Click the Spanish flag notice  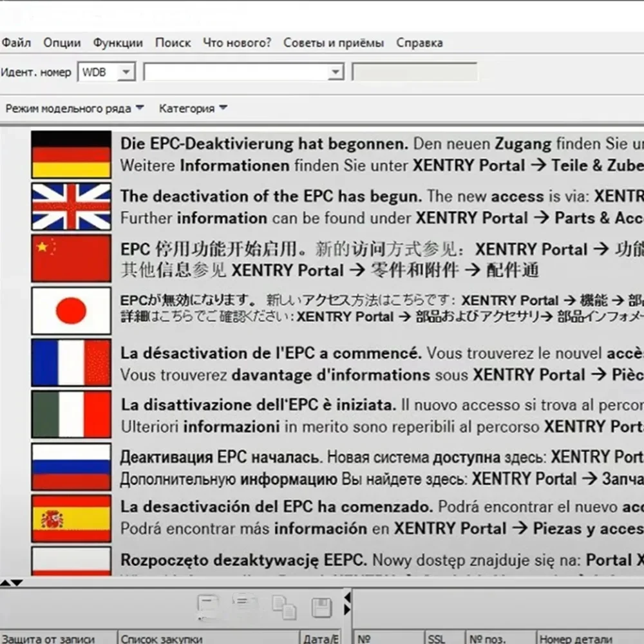(x=71, y=518)
